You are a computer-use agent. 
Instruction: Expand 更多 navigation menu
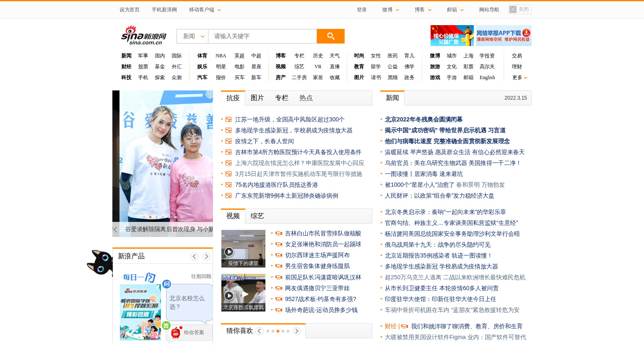(x=519, y=77)
